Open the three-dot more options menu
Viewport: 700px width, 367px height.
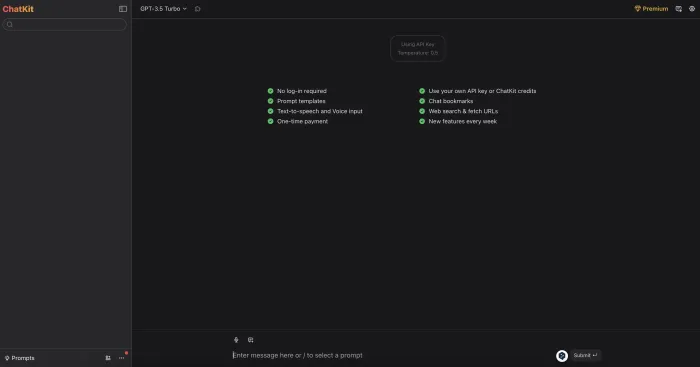click(121, 358)
